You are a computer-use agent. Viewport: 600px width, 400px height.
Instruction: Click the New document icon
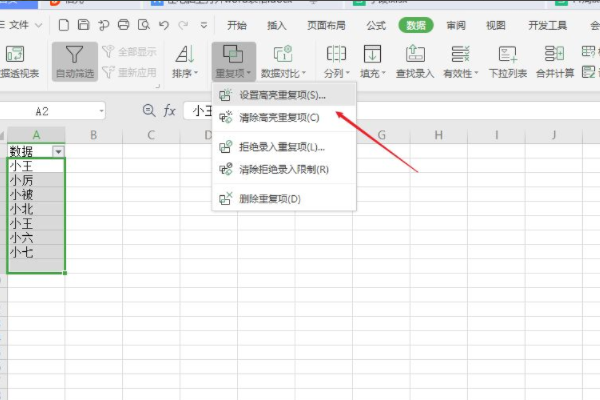(64, 25)
